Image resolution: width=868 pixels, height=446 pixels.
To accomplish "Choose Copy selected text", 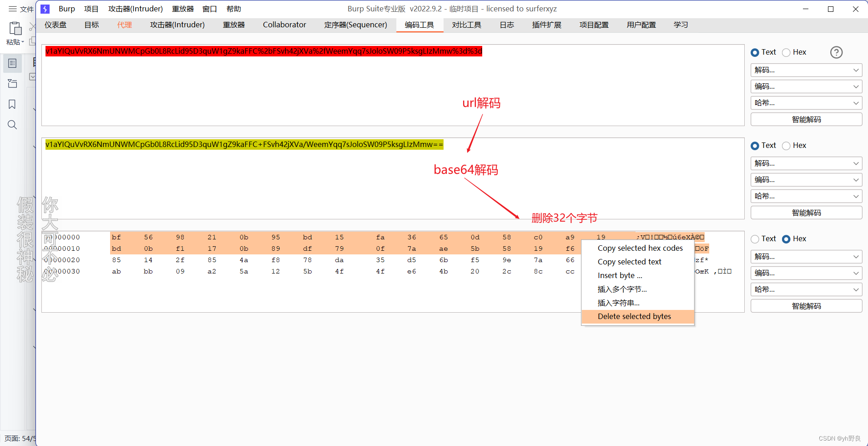I will point(638,262).
